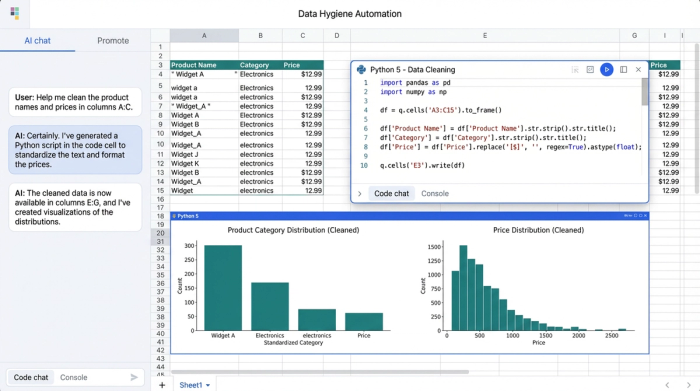This screenshot has height=391, width=700.
Task: Click the code line importing pandas
Action: pyautogui.click(x=415, y=83)
